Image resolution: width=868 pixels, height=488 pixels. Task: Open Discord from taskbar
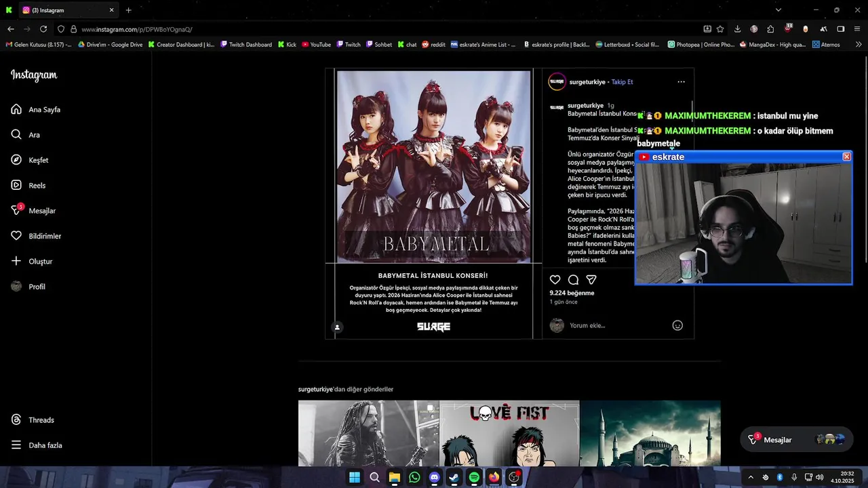(x=434, y=477)
